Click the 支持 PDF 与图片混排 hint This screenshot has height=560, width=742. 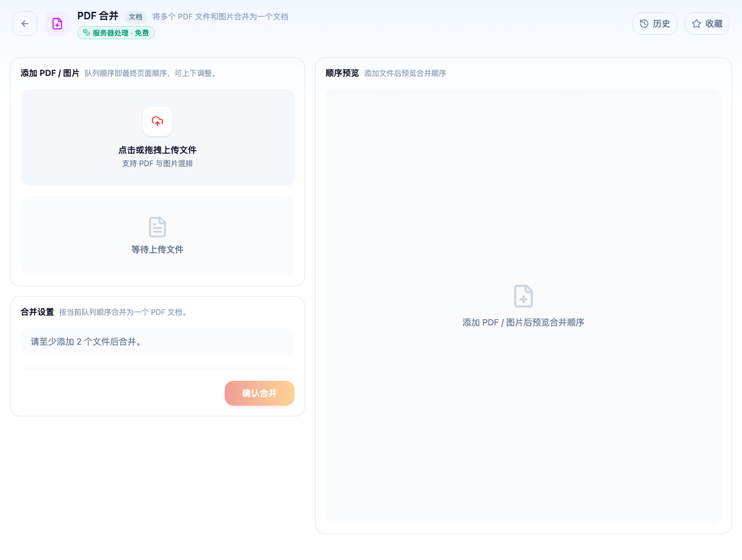click(157, 164)
